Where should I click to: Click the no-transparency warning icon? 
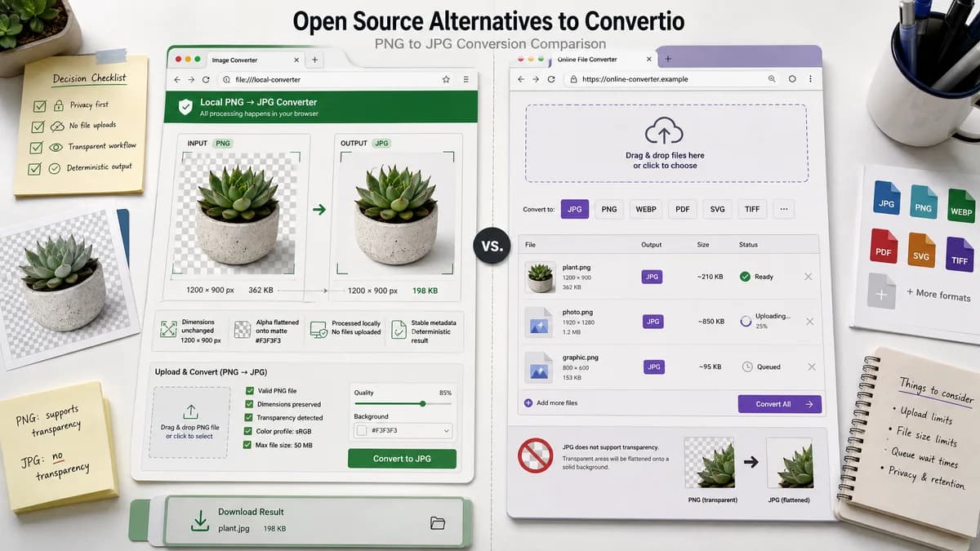point(536,456)
